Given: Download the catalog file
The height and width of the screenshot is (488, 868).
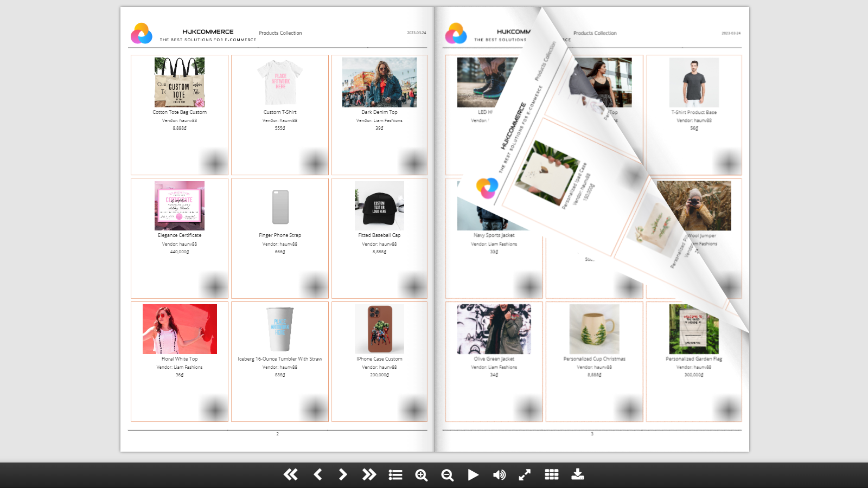Looking at the screenshot, I should 578,475.
